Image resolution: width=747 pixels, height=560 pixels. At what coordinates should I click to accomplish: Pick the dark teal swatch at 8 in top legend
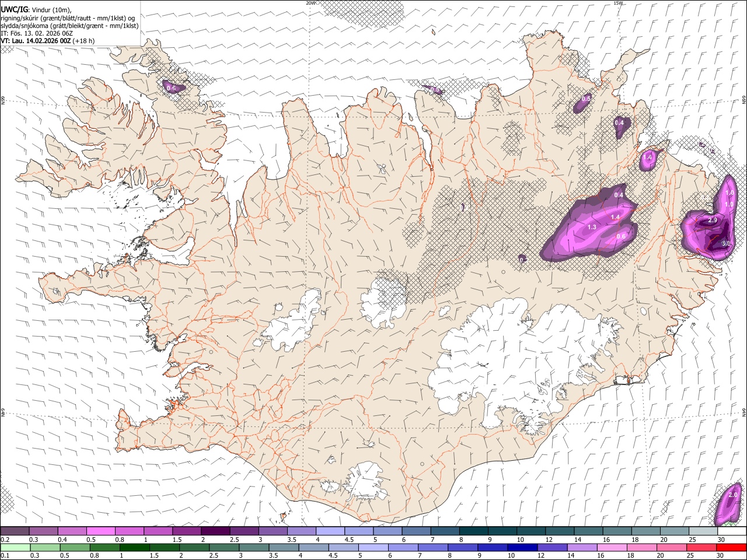point(473,531)
